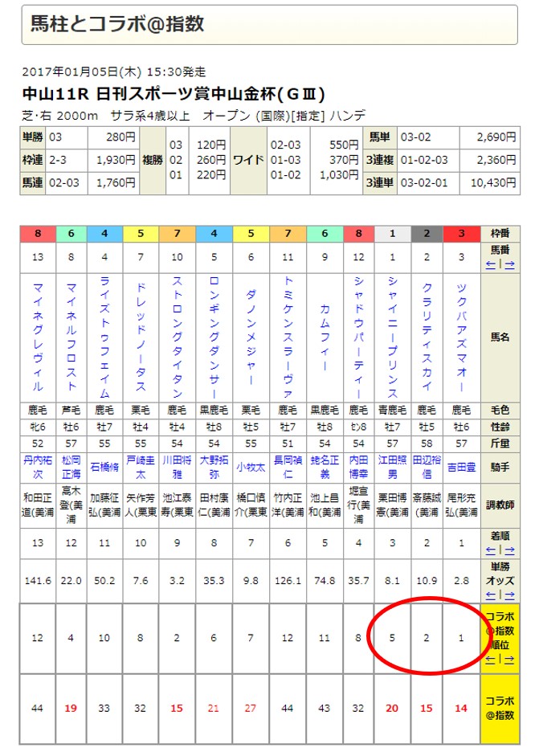539x756 pixels.
Task: Sort win odds right arrow
Action: coord(509,595)
